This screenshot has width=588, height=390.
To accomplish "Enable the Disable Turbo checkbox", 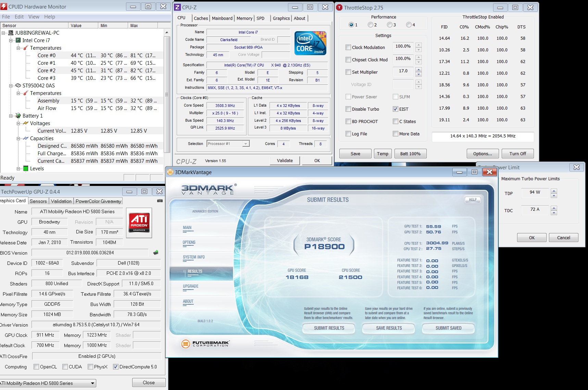I will click(x=348, y=109).
